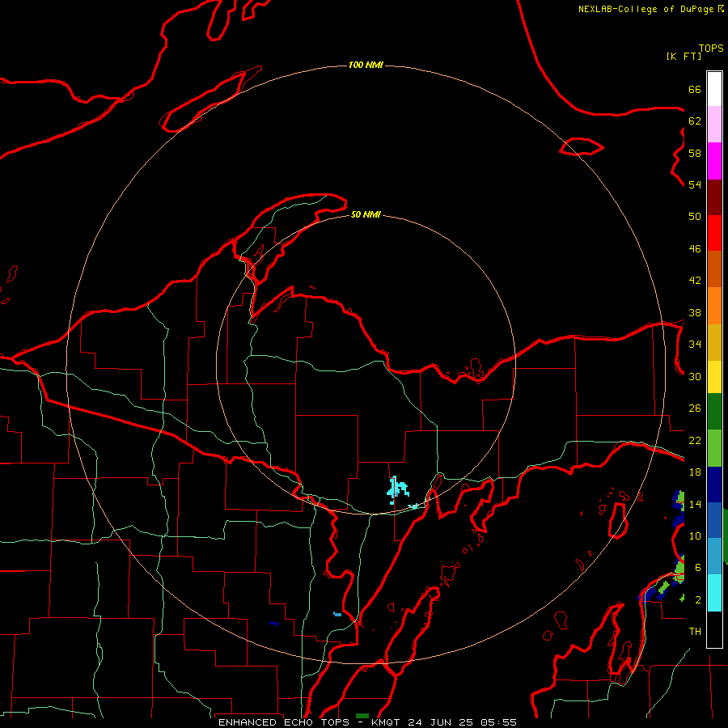Screen dimensions: 728x728
Task: Click the small dark blue echo left of the bottom echo
Action: pyautogui.click(x=274, y=623)
